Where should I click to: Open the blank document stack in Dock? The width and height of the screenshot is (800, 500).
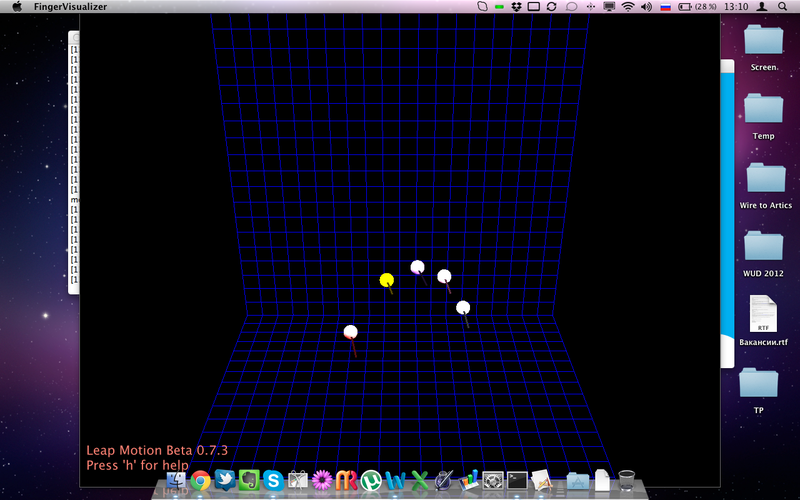[x=602, y=481]
